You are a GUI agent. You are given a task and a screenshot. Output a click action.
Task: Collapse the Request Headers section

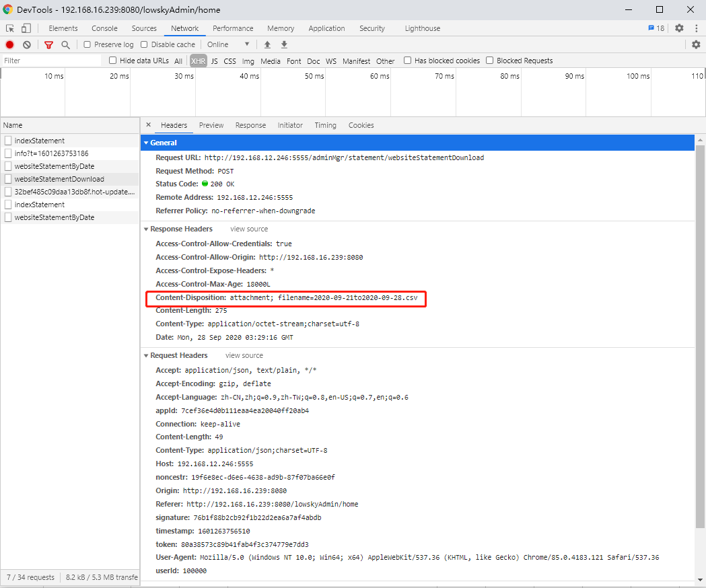click(146, 356)
